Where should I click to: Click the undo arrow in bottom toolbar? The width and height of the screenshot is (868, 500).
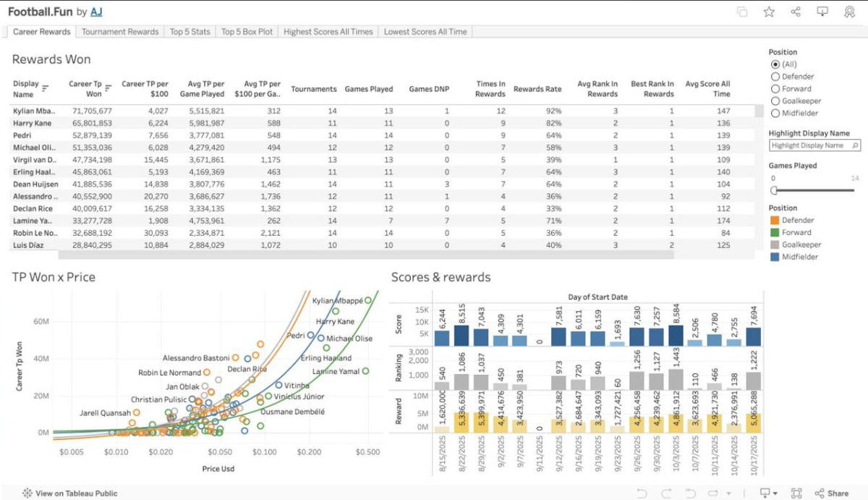642,493
